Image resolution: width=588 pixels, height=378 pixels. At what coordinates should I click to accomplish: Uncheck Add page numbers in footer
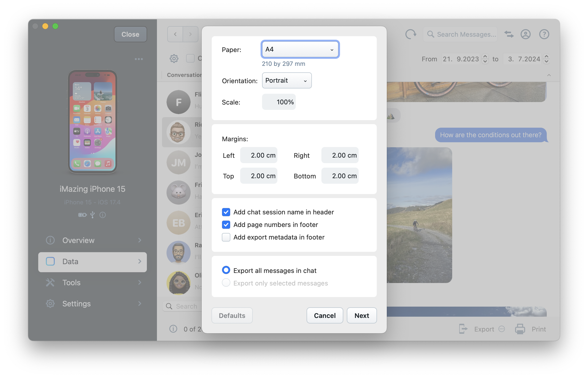(x=226, y=225)
